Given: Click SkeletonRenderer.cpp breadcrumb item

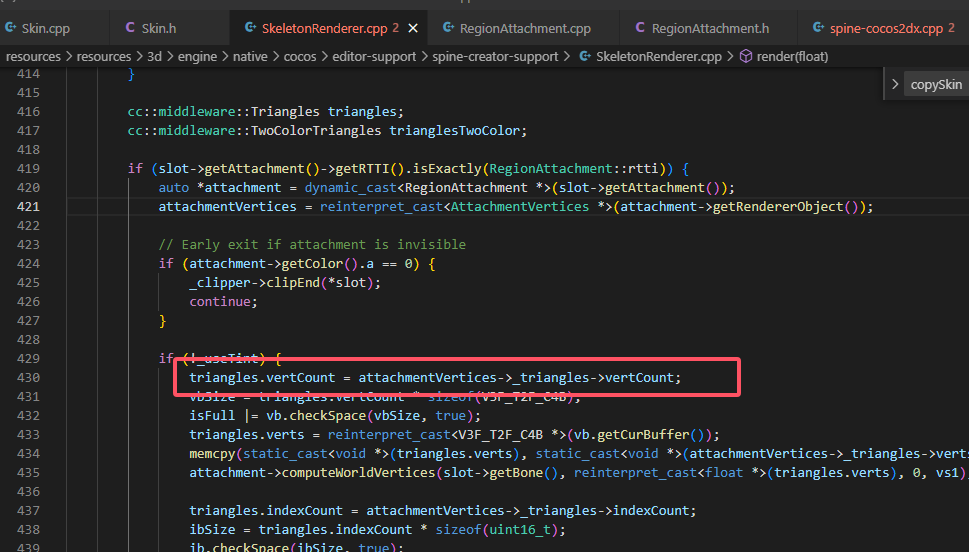Looking at the screenshot, I should [659, 57].
